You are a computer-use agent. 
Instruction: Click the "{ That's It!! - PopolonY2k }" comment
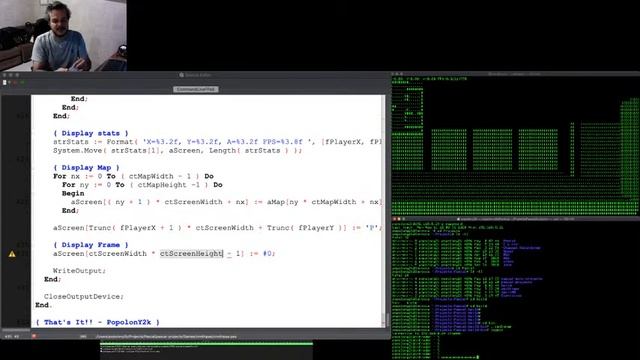click(97, 322)
